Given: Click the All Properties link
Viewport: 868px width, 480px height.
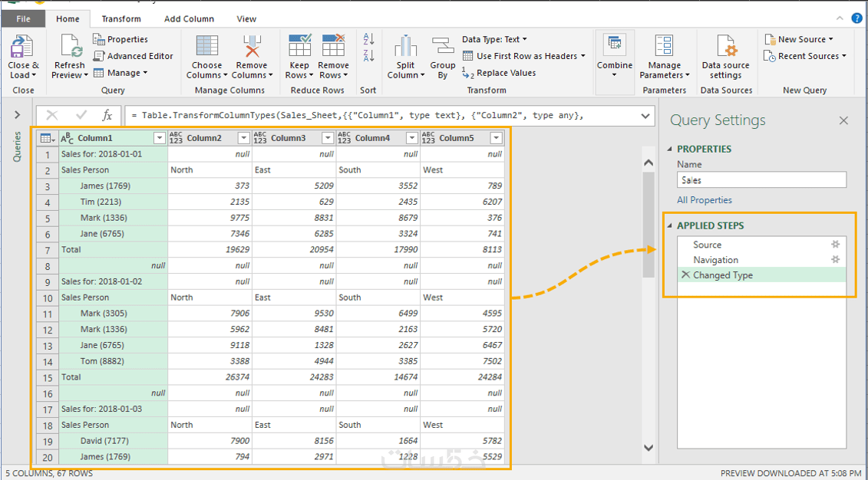Looking at the screenshot, I should 705,200.
